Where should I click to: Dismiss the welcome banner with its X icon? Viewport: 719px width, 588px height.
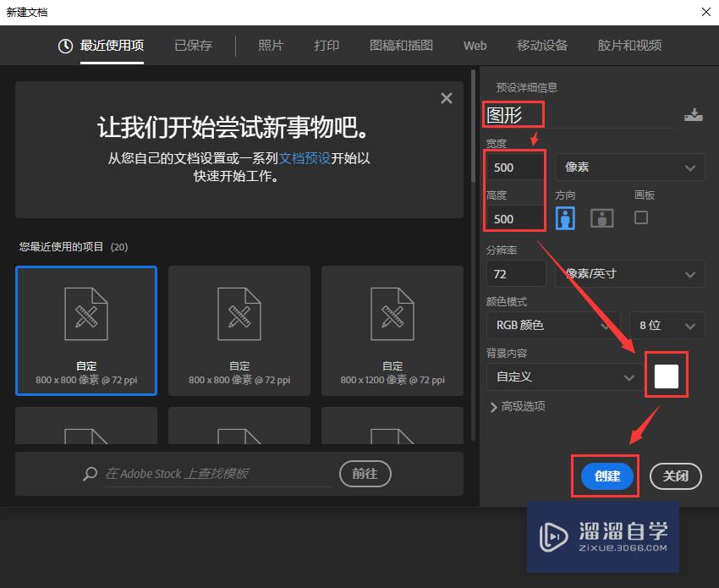pyautogui.click(x=446, y=97)
